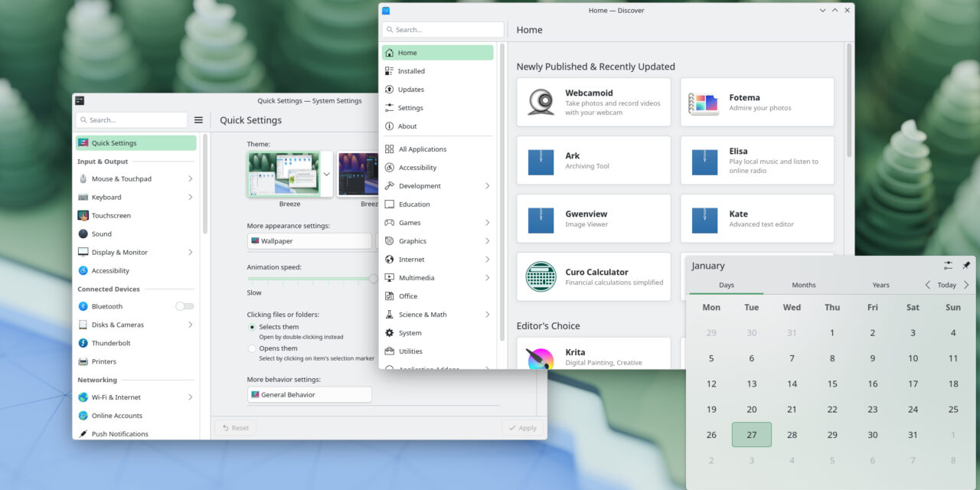Expand the Graphics category in Discover
Image resolution: width=980 pixels, height=490 pixels.
pos(487,241)
